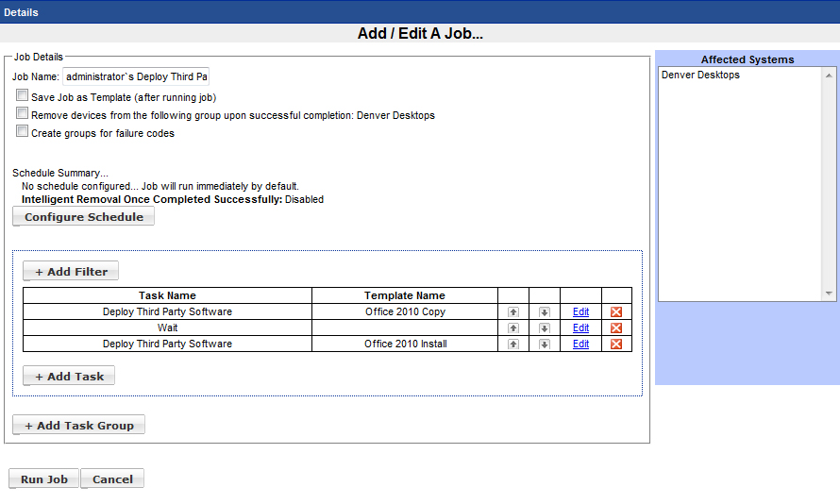The width and height of the screenshot is (840, 504).
Task: Move Office 2010 Copy task down
Action: (x=545, y=312)
